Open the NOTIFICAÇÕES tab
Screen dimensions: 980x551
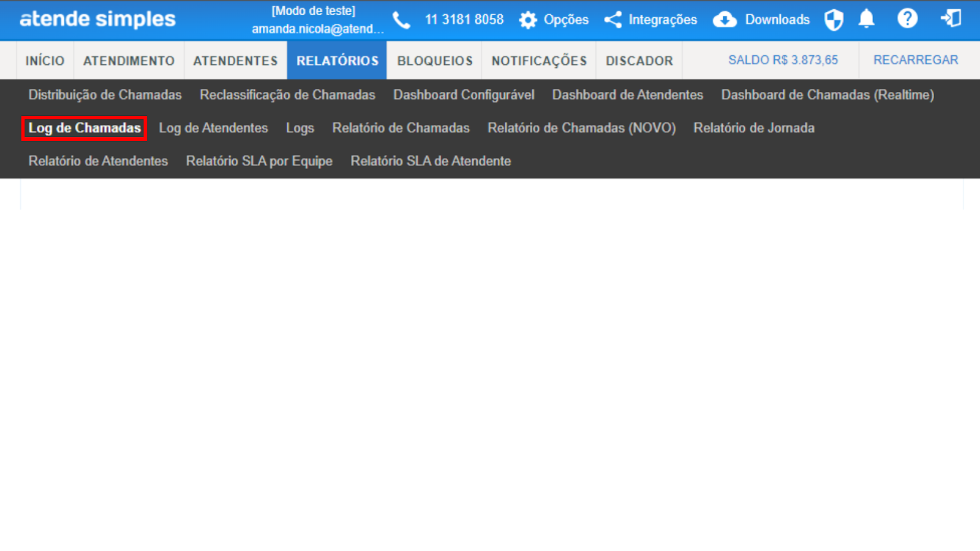coord(539,61)
